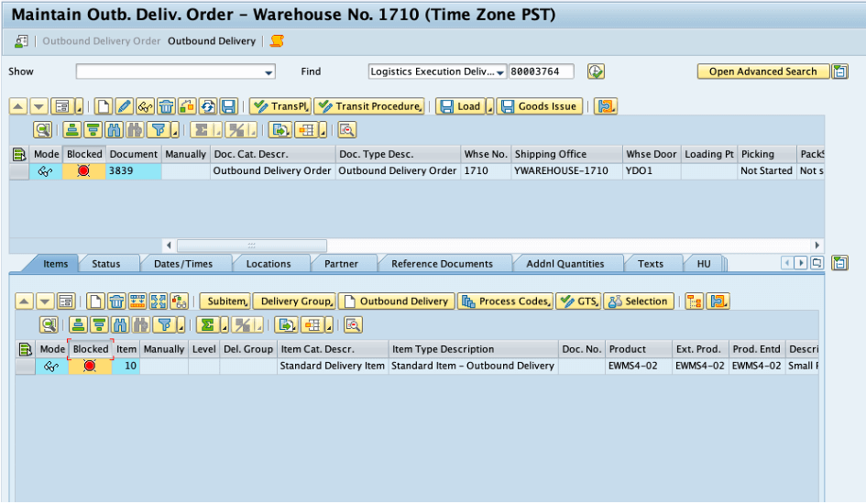Image resolution: width=866 pixels, height=504 pixels.
Task: Click the Delivery Group button
Action: [295, 301]
